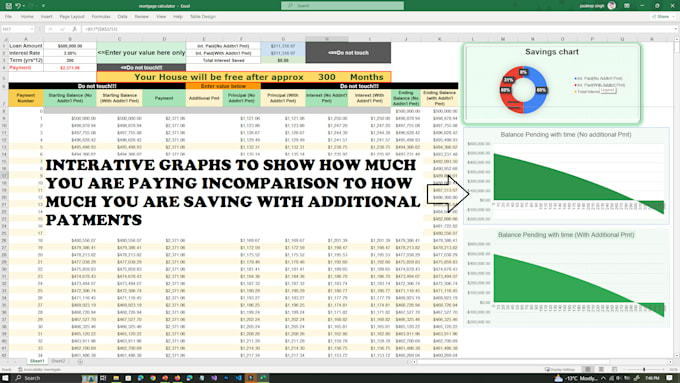Switch to the Home ribbon tab

coord(27,16)
